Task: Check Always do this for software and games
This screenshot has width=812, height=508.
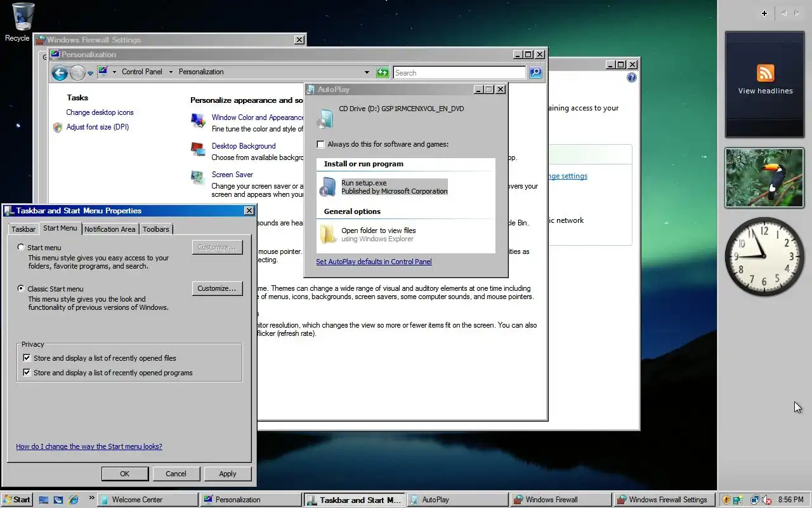Action: click(320, 144)
